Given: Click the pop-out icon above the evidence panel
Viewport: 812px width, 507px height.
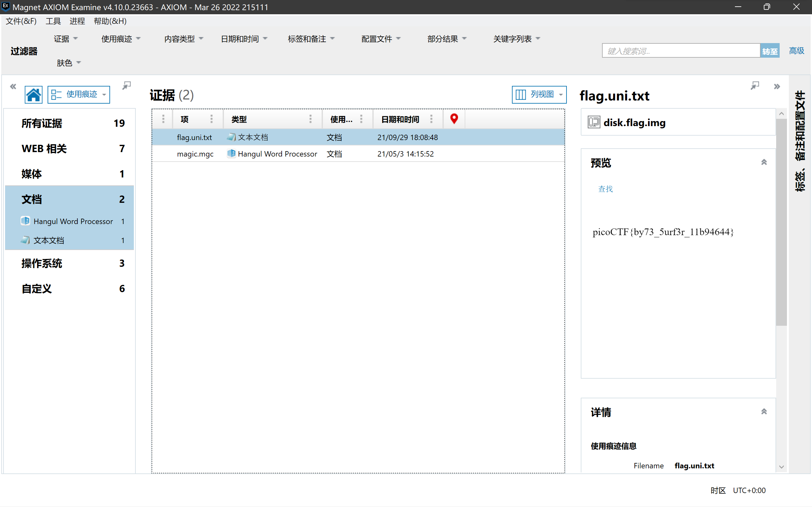Looking at the screenshot, I should [x=127, y=86].
